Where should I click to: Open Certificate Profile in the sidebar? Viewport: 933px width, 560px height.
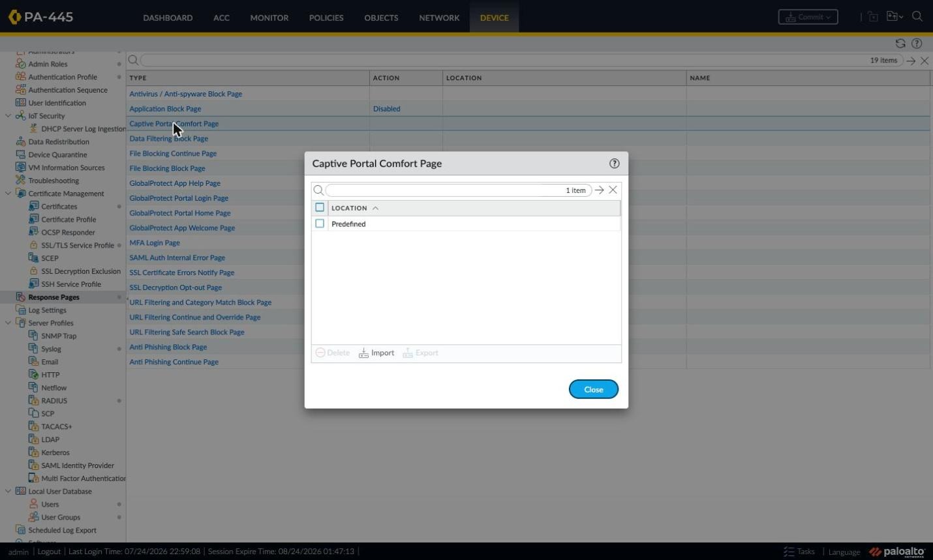69,220
